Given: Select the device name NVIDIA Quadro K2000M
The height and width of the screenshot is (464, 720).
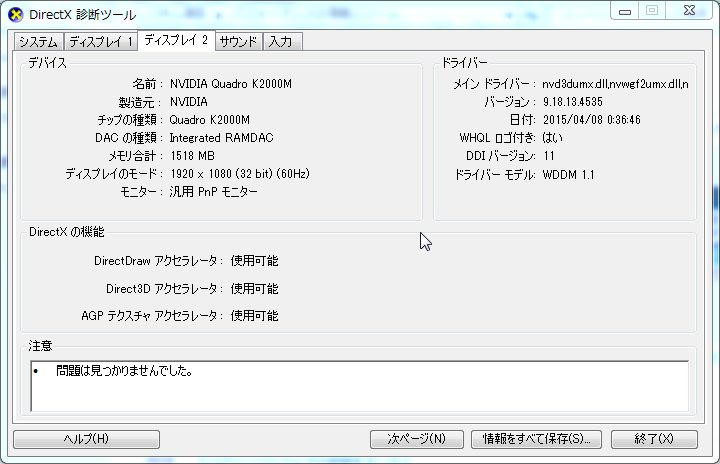Looking at the screenshot, I should (x=231, y=84).
